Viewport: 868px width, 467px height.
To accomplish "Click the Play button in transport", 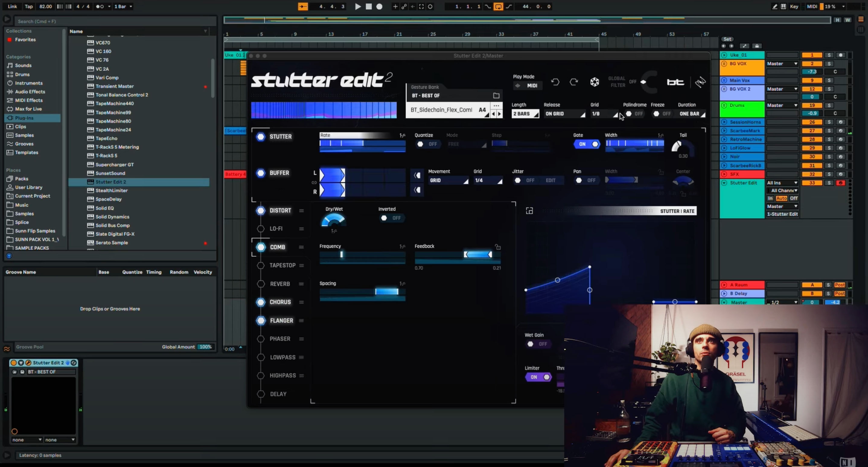I will point(358,6).
